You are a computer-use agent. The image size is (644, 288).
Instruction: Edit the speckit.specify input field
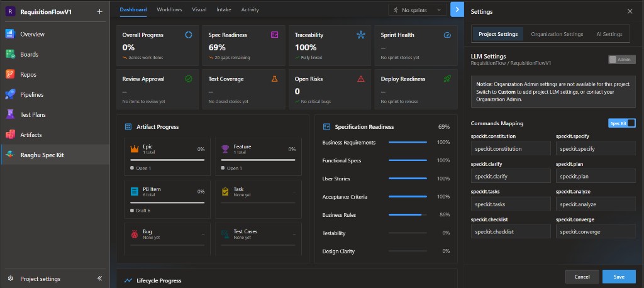596,148
